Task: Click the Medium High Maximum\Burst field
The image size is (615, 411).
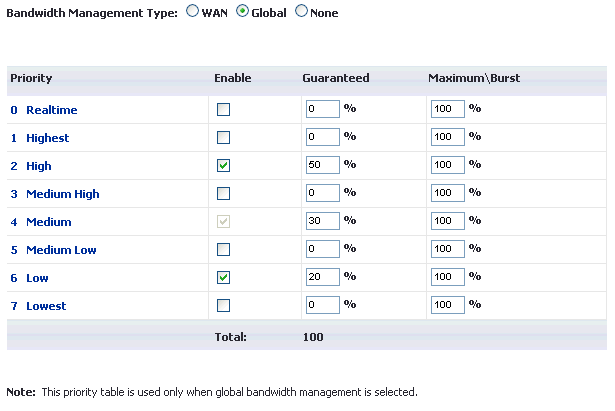Action: click(x=447, y=193)
